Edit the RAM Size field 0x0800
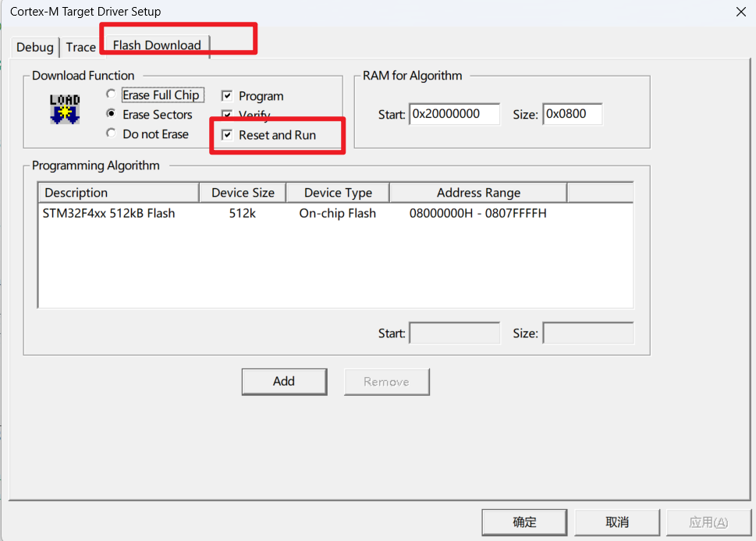This screenshot has width=756, height=541. pos(573,114)
